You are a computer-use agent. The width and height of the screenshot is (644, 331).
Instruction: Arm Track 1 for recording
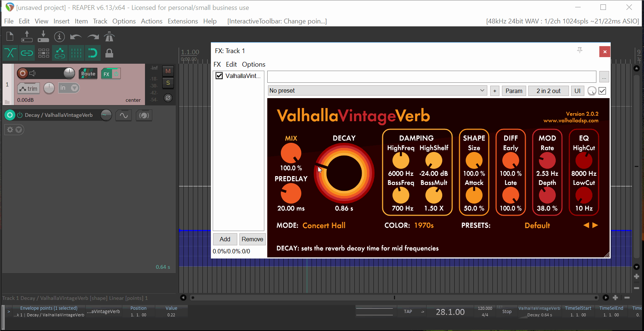(22, 73)
